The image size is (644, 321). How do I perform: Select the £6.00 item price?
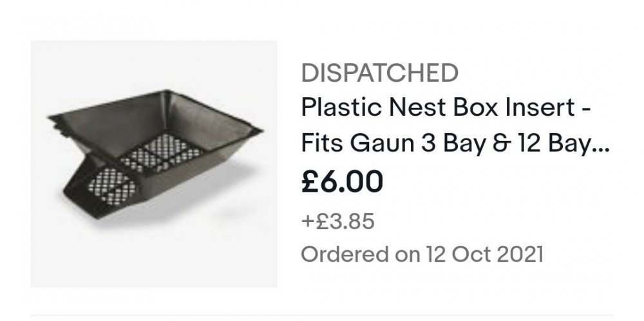pos(342,182)
